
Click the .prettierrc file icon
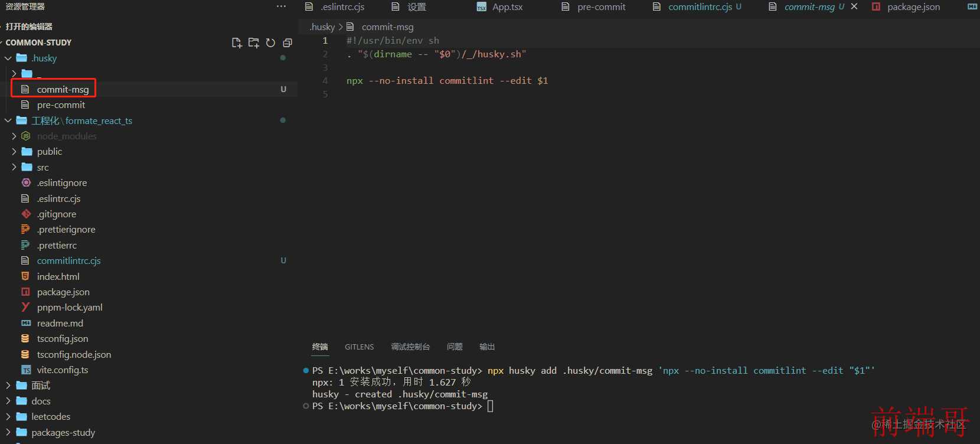pos(25,245)
